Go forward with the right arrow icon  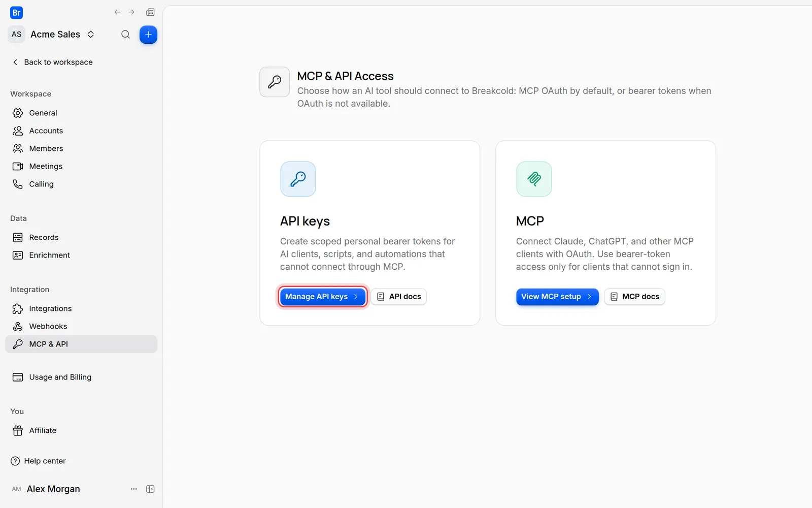pyautogui.click(x=131, y=12)
